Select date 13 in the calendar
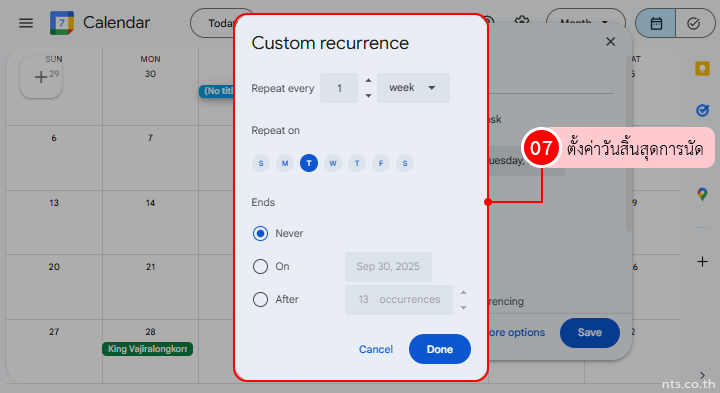 [x=54, y=203]
